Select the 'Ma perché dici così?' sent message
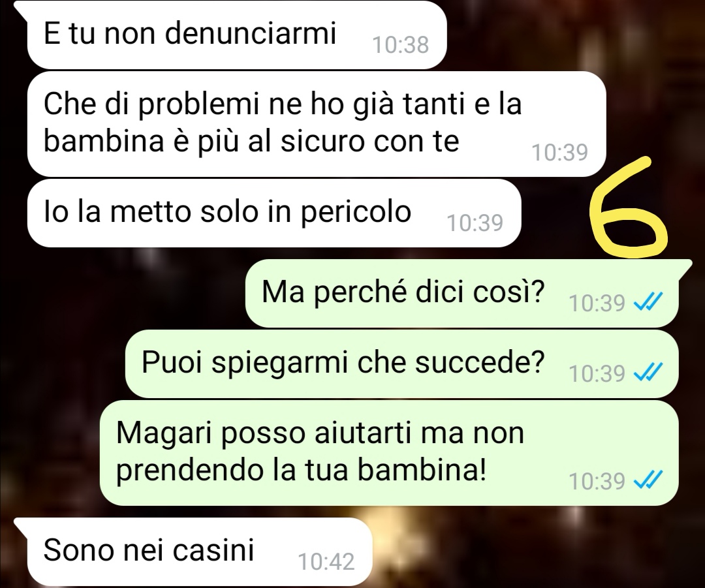 pyautogui.click(x=462, y=293)
